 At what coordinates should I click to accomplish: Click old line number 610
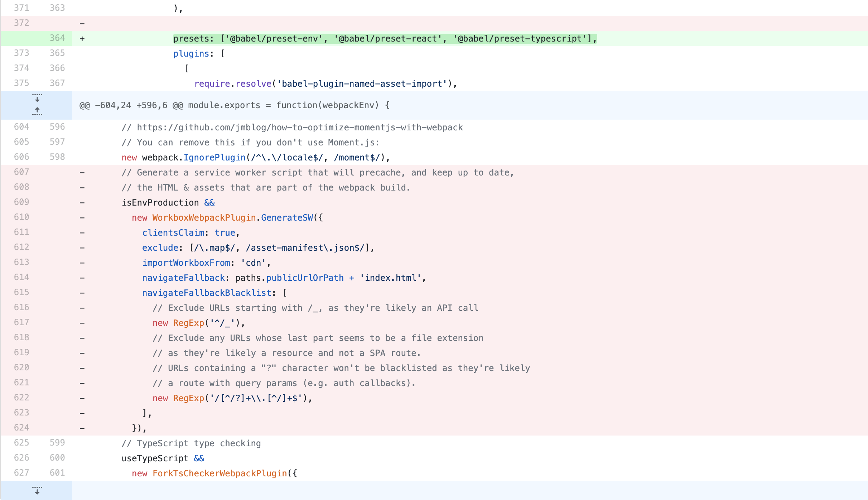21,217
